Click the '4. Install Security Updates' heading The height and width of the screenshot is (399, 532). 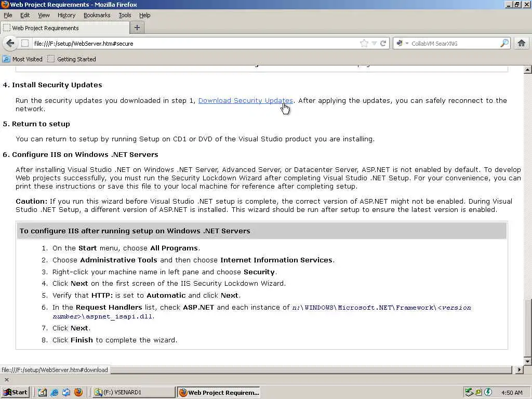click(52, 85)
